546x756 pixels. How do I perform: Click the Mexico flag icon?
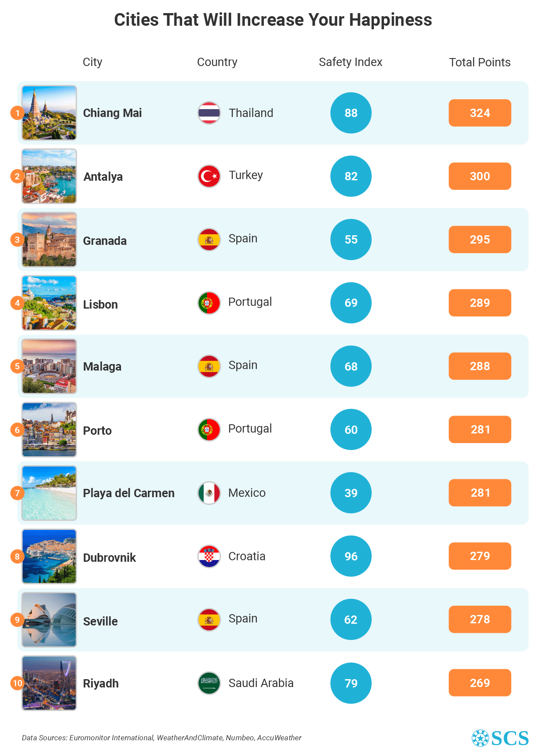(209, 493)
